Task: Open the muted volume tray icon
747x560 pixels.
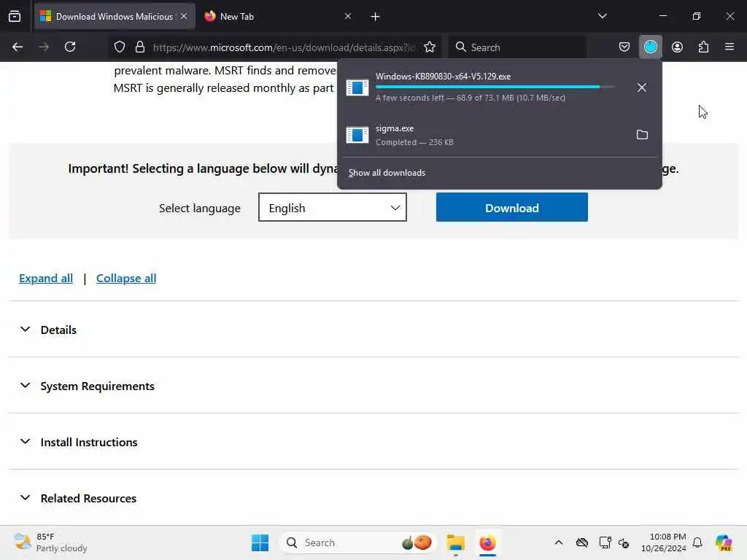Action: 624,542
